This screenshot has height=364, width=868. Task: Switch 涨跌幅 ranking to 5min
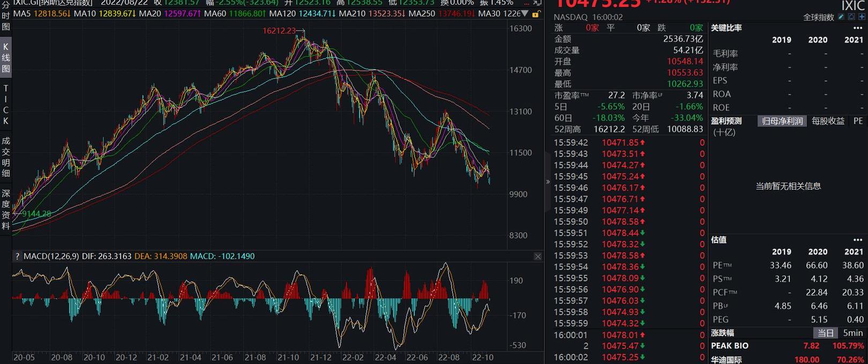[x=852, y=333]
